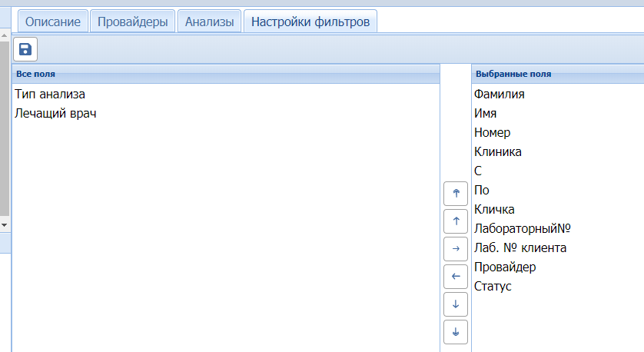Move selected field to bottom arrow button
This screenshot has height=352, width=644.
(x=456, y=332)
